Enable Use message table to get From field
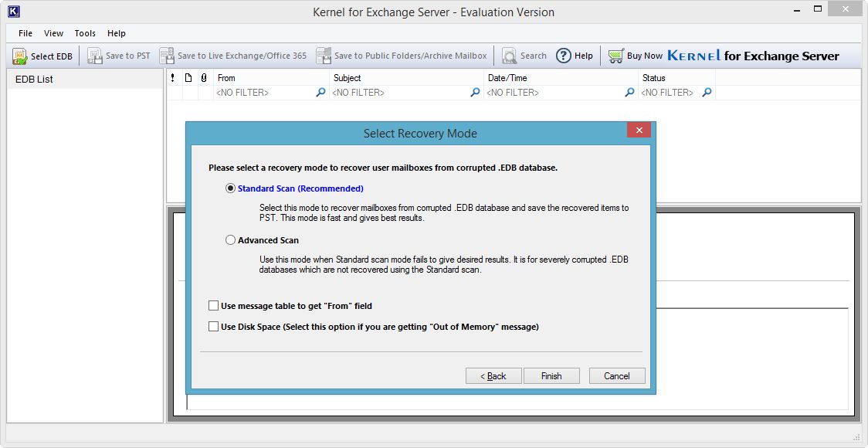Image resolution: width=868 pixels, height=448 pixels. coord(214,306)
